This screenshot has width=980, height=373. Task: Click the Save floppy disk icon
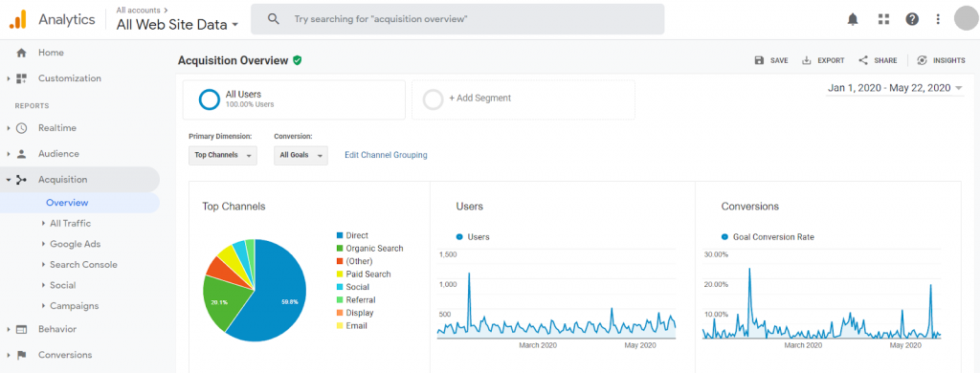(759, 60)
